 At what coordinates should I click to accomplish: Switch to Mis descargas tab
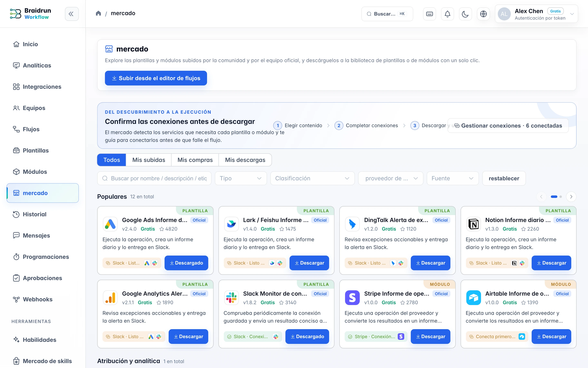tap(245, 160)
